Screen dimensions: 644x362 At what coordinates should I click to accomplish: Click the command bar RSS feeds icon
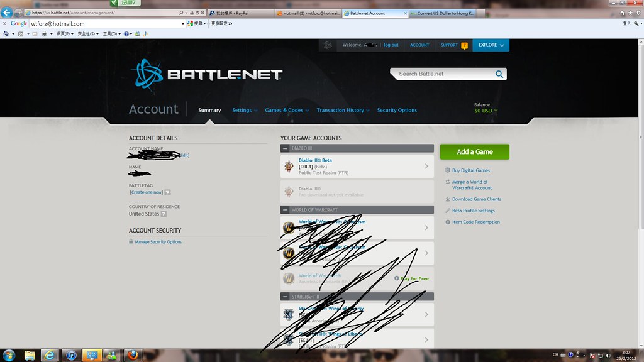(21, 34)
